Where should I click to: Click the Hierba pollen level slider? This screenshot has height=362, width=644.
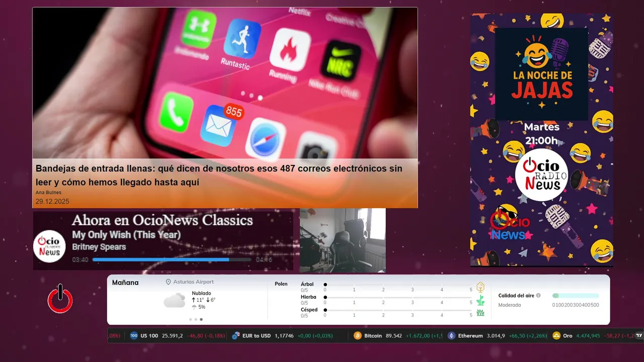(x=398, y=298)
